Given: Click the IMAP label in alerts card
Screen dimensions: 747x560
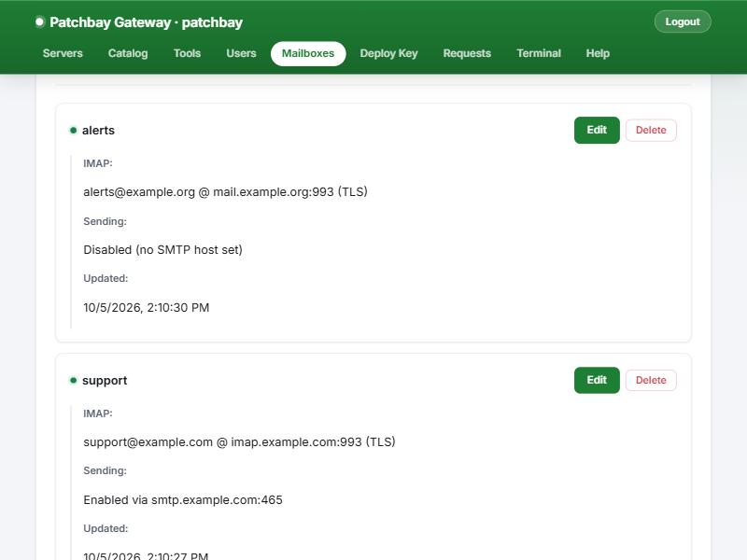Looking at the screenshot, I should coord(98,163).
